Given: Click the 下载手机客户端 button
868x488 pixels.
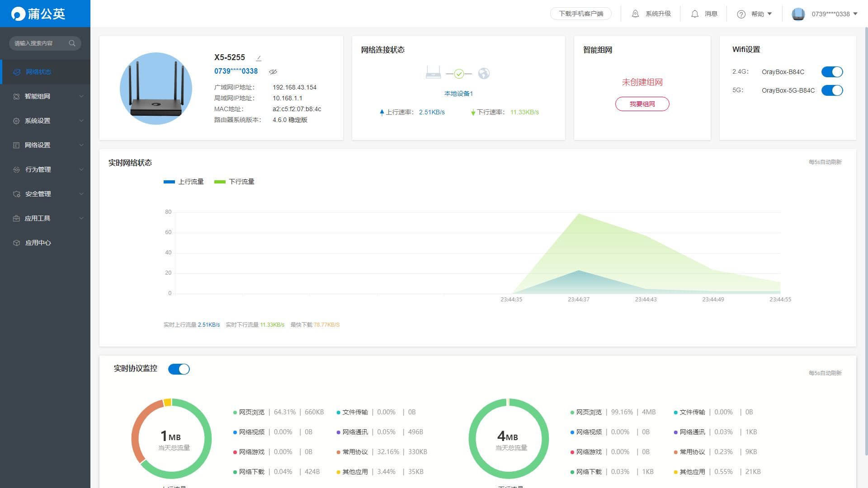Looking at the screenshot, I should [x=581, y=14].
